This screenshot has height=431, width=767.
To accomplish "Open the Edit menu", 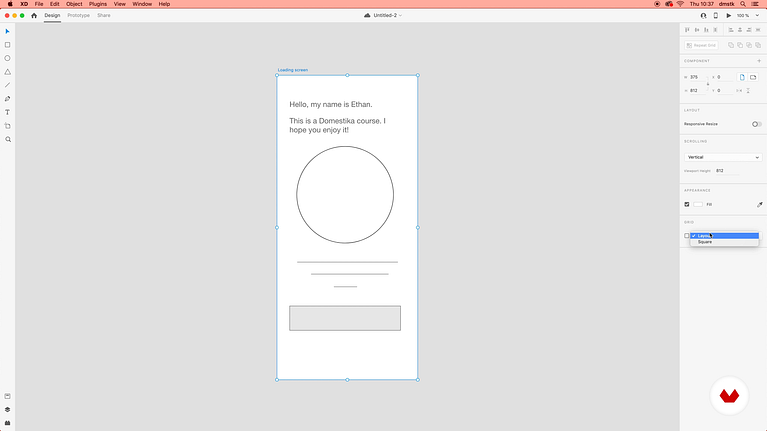I will pyautogui.click(x=54, y=4).
